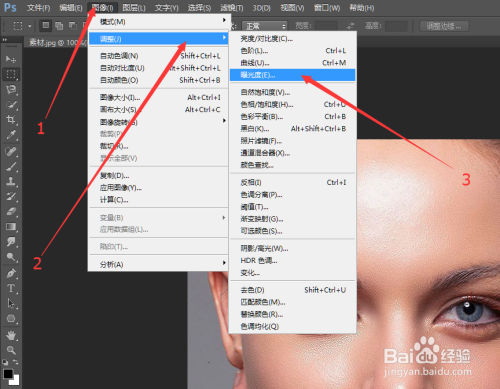Click swap width and height icon
This screenshot has width=500, height=389.
[x=350, y=26]
